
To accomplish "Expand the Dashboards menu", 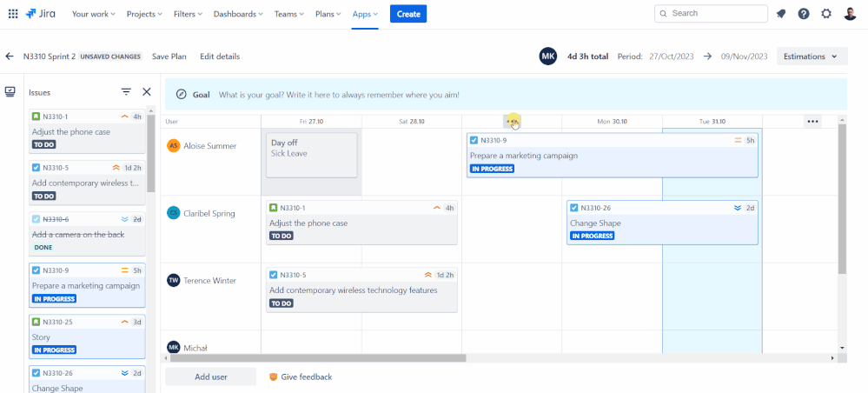I will 239,14.
